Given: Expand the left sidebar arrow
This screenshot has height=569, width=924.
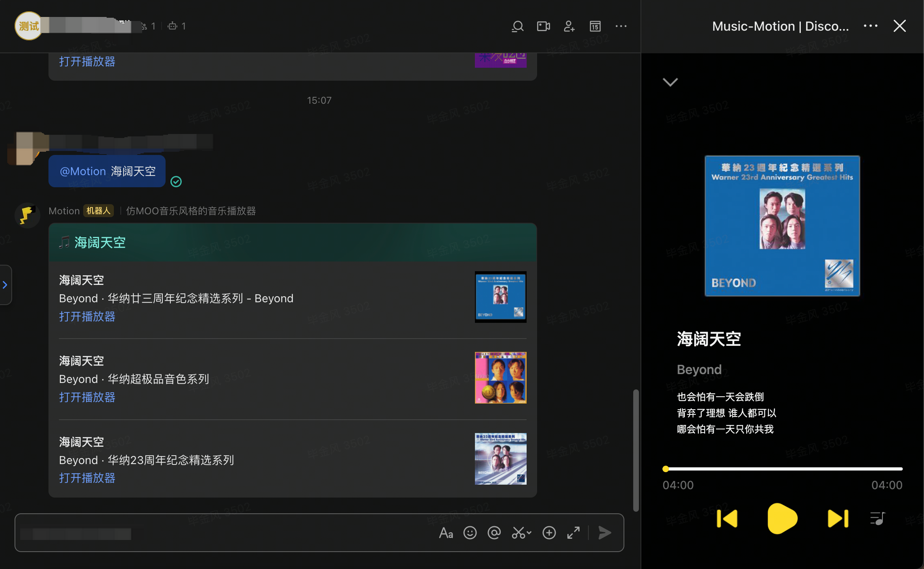Looking at the screenshot, I should (5, 285).
